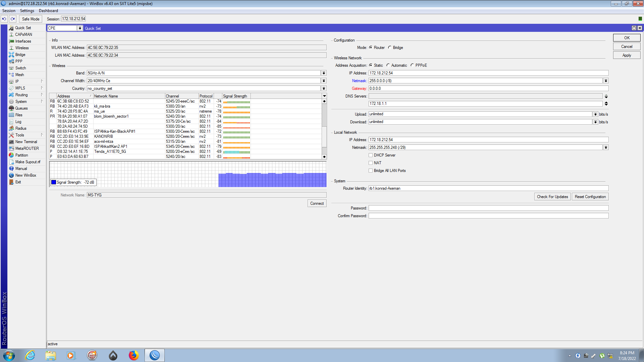Open New Terminal from the sidebar

tap(26, 142)
